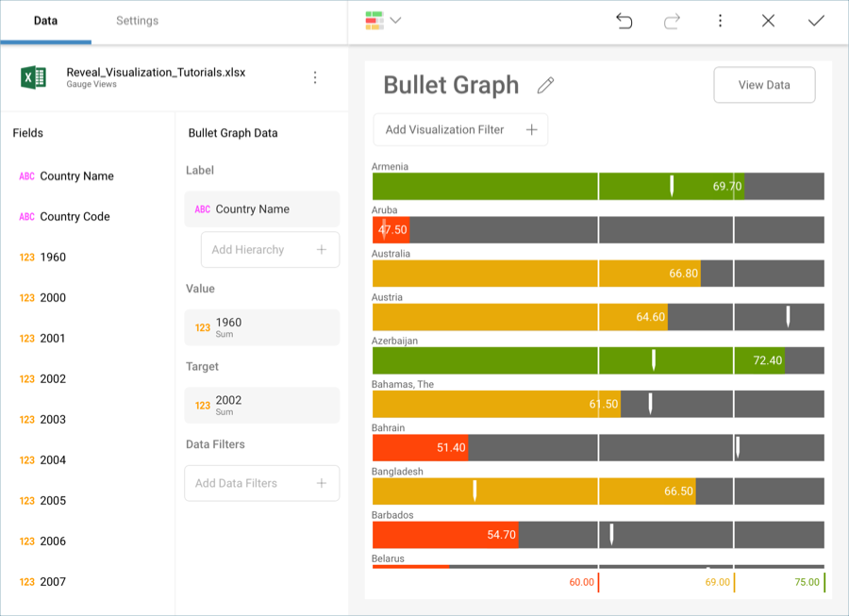Confirm changes with the checkmark icon
This screenshot has width=849, height=616.
816,21
